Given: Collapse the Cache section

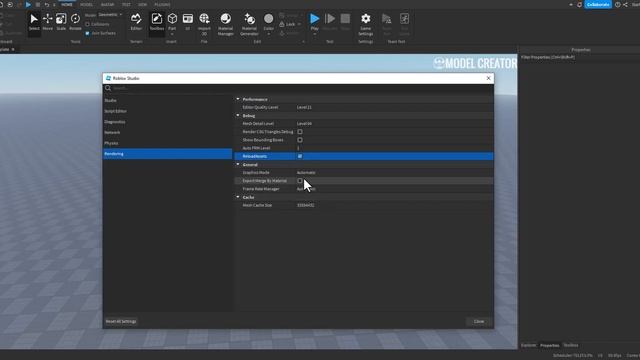Looking at the screenshot, I should pos(238,197).
